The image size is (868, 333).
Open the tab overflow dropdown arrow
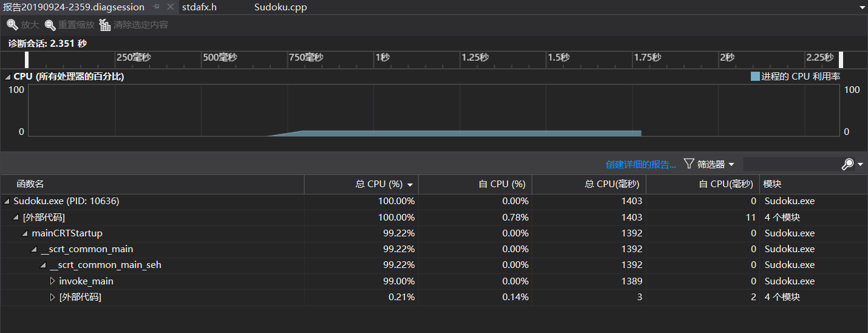pyautogui.click(x=862, y=8)
